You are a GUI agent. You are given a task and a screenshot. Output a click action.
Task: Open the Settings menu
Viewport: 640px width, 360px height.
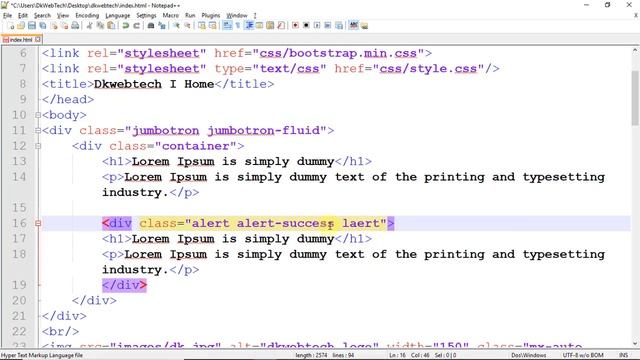146,16
